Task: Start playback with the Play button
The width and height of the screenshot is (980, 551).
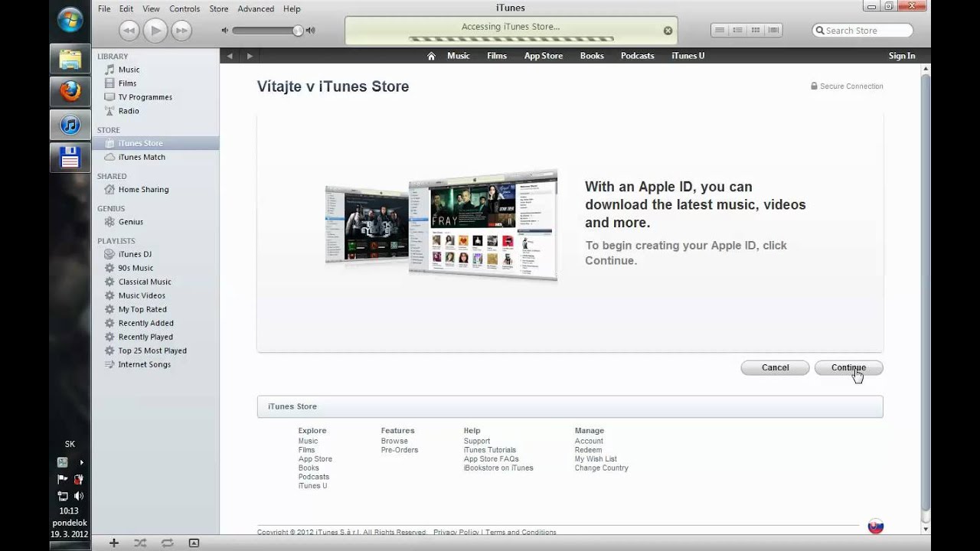Action: 155,31
